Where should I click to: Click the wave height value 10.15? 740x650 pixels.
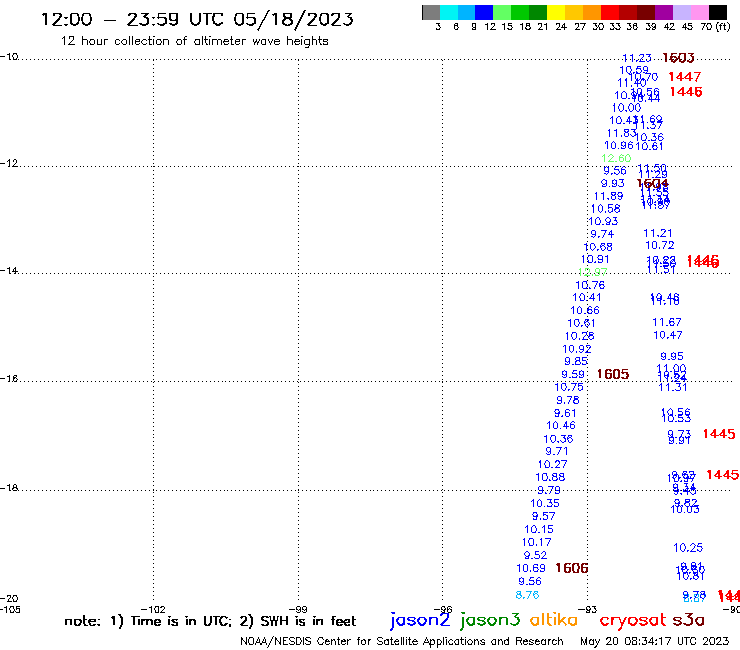539,530
